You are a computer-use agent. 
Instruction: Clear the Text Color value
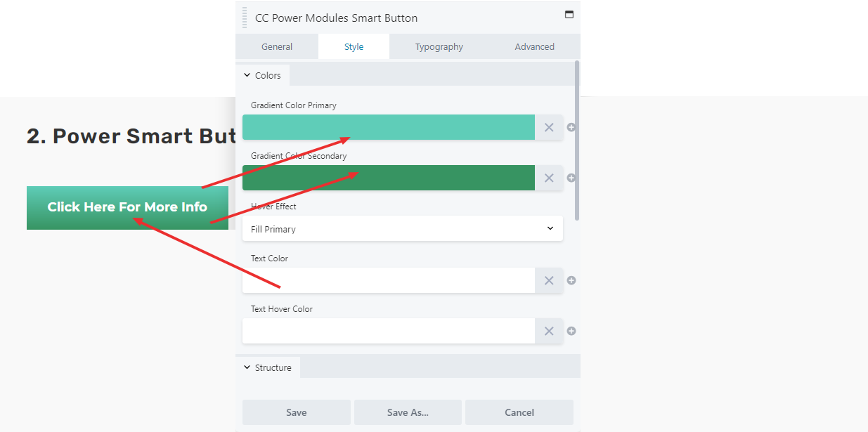point(549,280)
